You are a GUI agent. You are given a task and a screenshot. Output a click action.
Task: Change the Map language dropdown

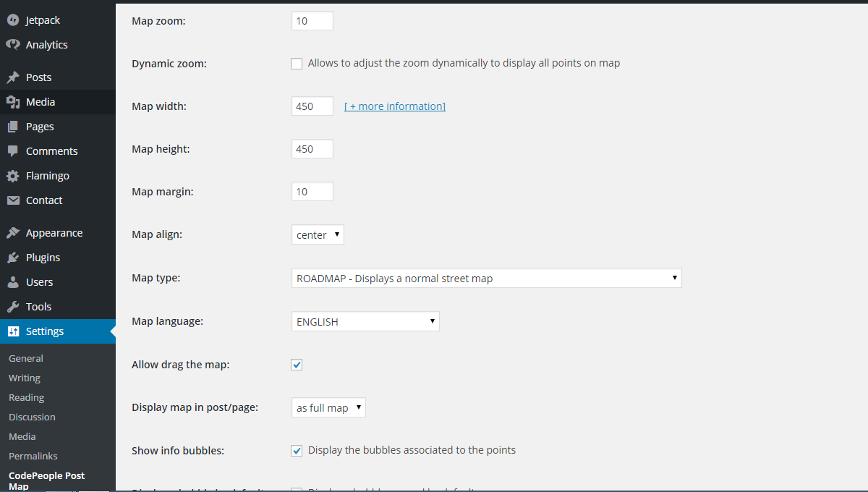365,321
